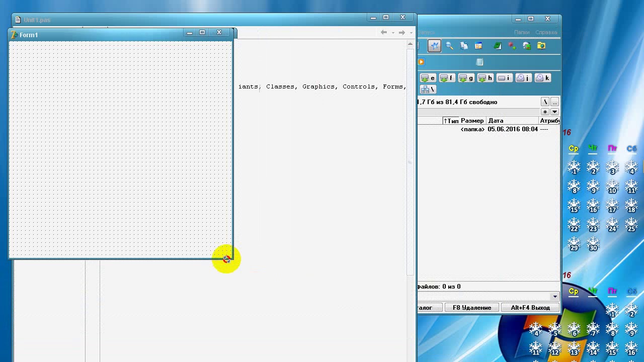Screen dimensions: 644x362
Task: Open the network neighborhood backslash drive button
Action: click(x=428, y=89)
